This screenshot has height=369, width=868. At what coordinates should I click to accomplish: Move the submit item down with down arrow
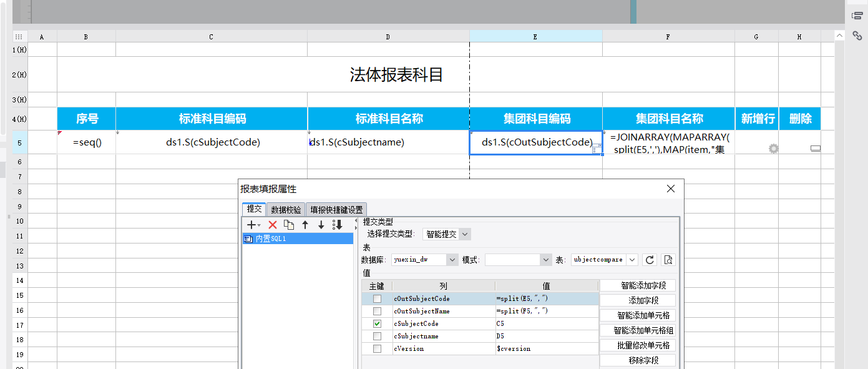[x=321, y=225]
